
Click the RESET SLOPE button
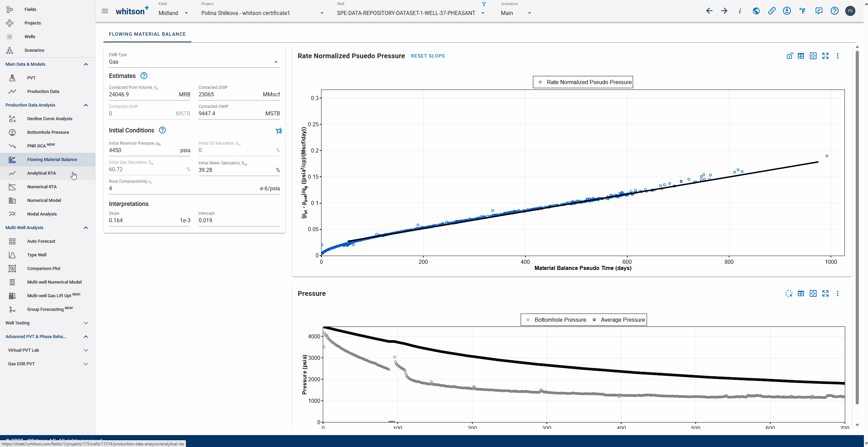click(428, 56)
